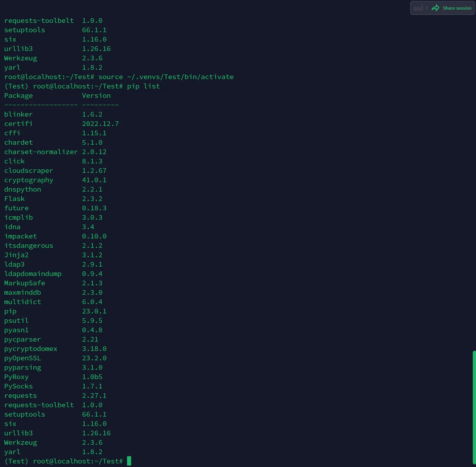This screenshot has width=476, height=467.
Task: Select the ldapdomaindump package line
Action: 33,274
